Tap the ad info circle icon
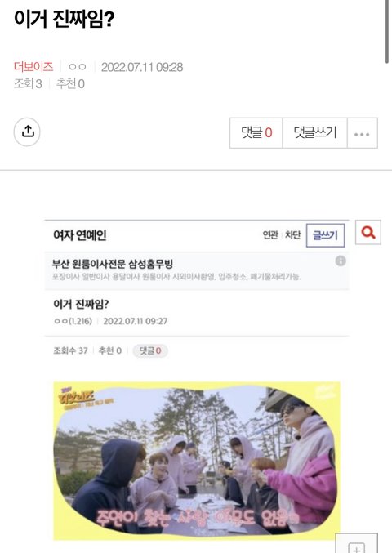Viewport: 392px width, 553px height. coord(341,261)
